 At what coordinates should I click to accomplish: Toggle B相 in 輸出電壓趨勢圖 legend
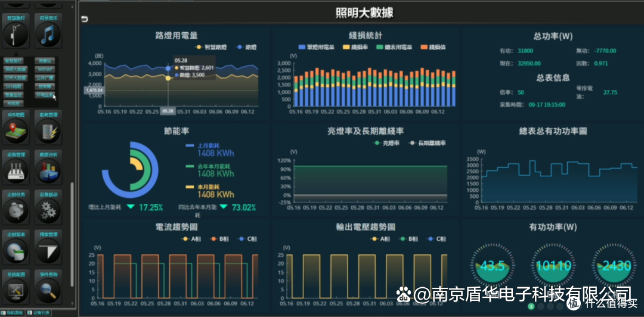coord(408,239)
